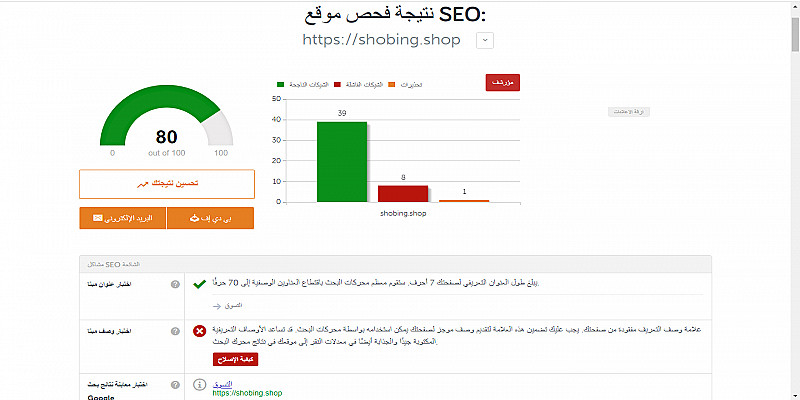Screen dimensions: 800x400
Task: Click the red X failed test icon
Action: [x=200, y=331]
